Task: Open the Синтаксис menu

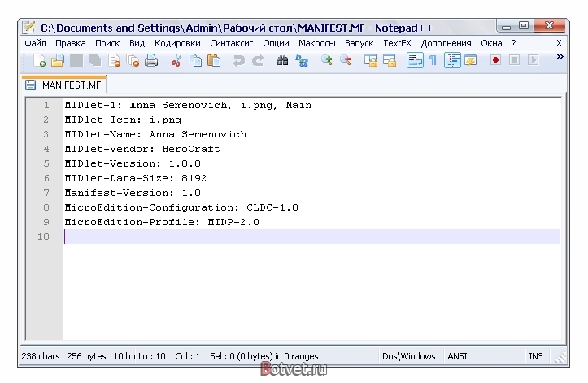Action: coord(231,44)
